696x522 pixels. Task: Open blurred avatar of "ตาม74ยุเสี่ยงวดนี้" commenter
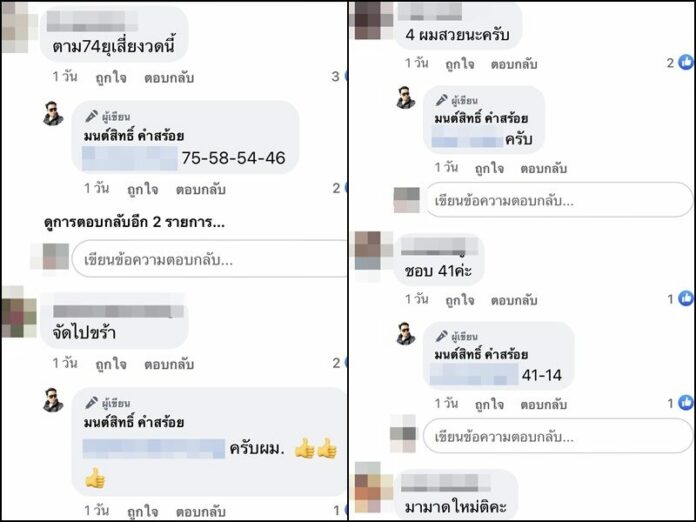click(x=15, y=28)
